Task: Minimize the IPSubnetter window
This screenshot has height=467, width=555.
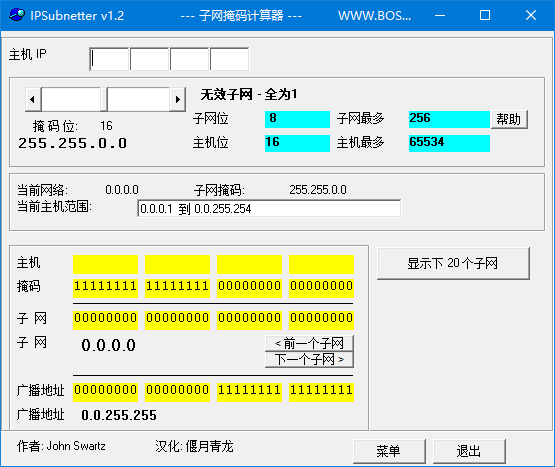Action: click(x=440, y=15)
